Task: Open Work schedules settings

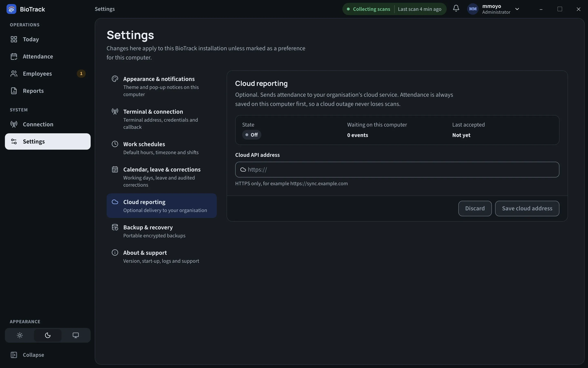Action: point(161,148)
